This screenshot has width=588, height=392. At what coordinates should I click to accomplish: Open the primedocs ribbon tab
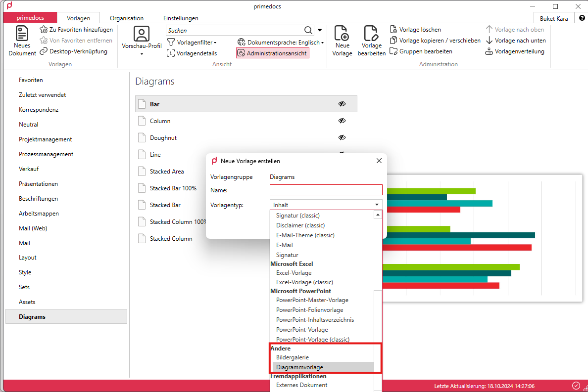30,18
